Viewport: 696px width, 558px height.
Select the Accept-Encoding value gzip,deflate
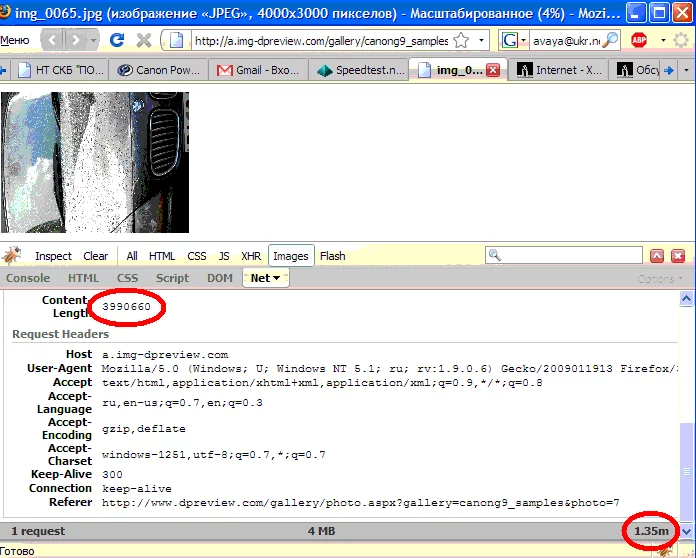coord(144,429)
